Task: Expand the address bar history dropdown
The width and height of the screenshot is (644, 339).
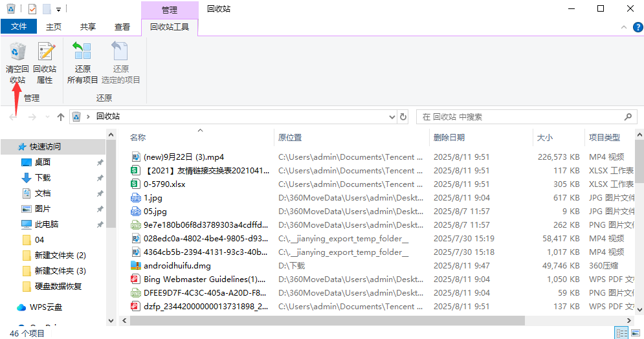Action: pos(391,117)
